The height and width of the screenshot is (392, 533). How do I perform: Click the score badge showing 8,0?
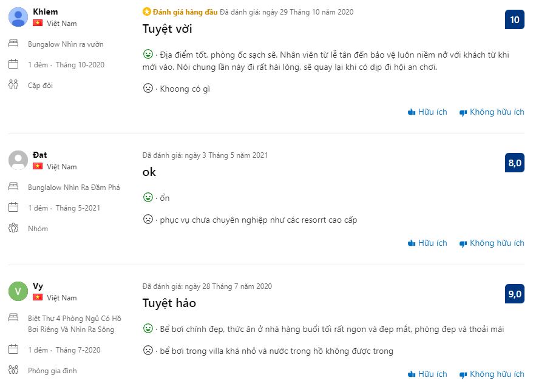[x=514, y=163]
